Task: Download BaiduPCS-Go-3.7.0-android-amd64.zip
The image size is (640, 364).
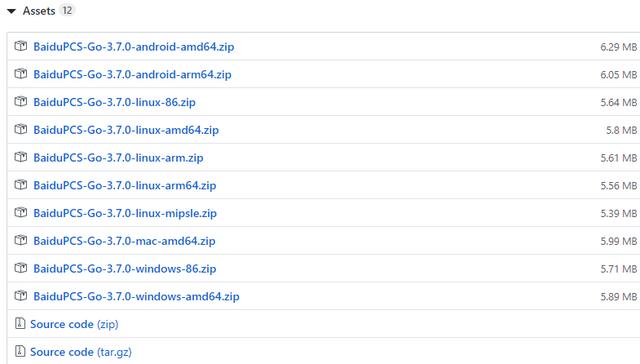Action: coord(134,47)
